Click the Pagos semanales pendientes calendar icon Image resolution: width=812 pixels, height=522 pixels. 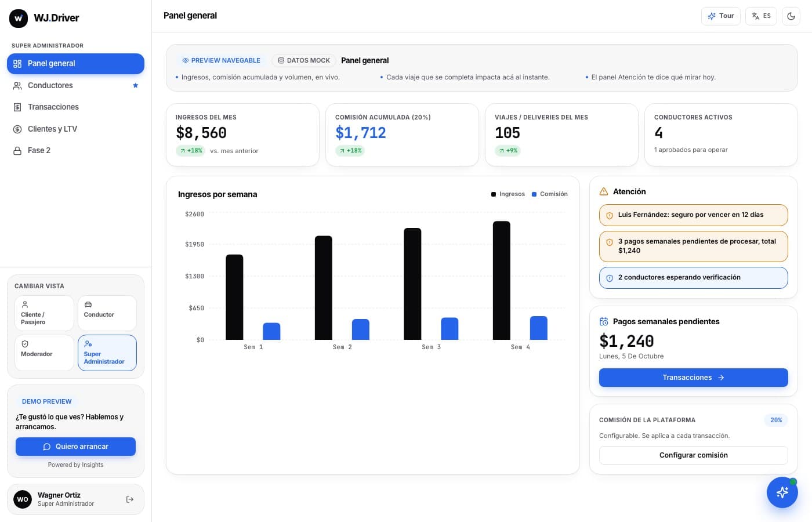click(604, 321)
